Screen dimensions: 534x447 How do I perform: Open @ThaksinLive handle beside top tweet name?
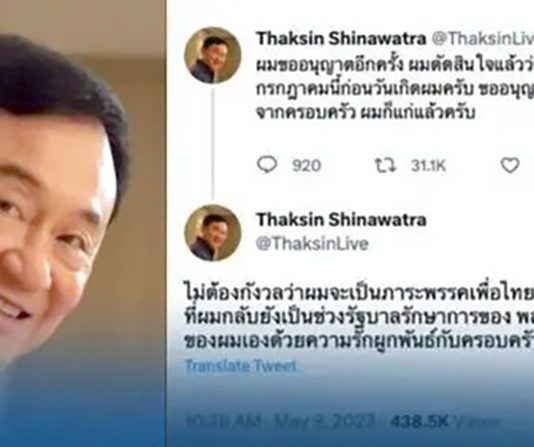point(483,39)
